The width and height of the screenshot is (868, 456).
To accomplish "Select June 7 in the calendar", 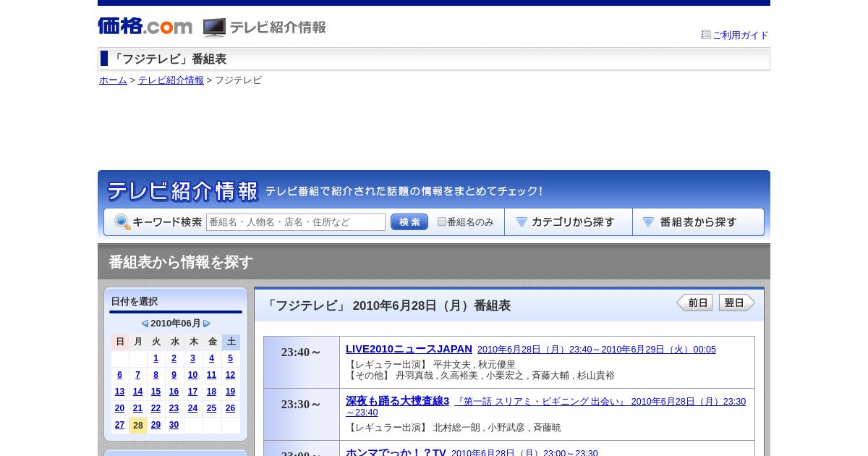I will coord(137,375).
